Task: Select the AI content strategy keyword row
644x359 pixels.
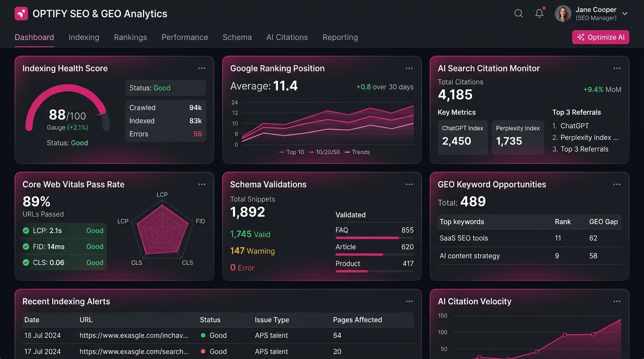Action: (529, 256)
